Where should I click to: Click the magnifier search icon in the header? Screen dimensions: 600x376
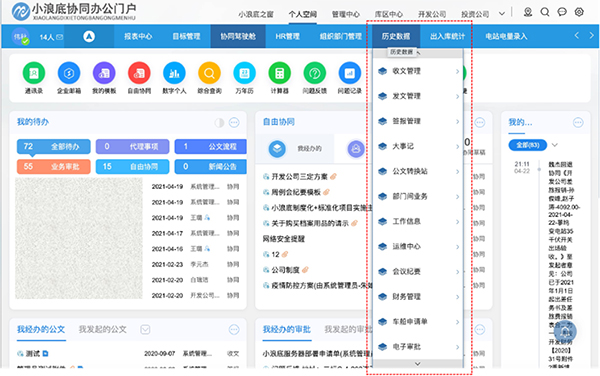click(x=545, y=12)
